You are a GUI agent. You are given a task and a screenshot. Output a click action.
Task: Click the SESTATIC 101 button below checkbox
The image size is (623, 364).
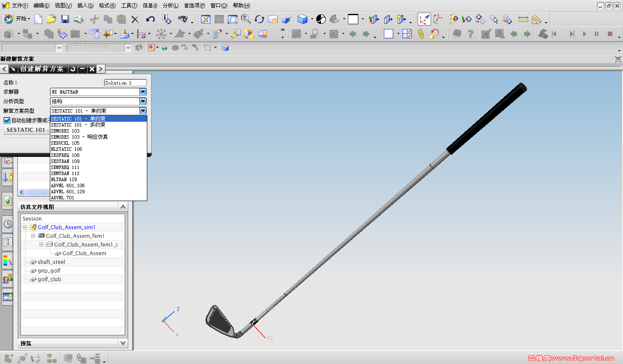pos(27,130)
